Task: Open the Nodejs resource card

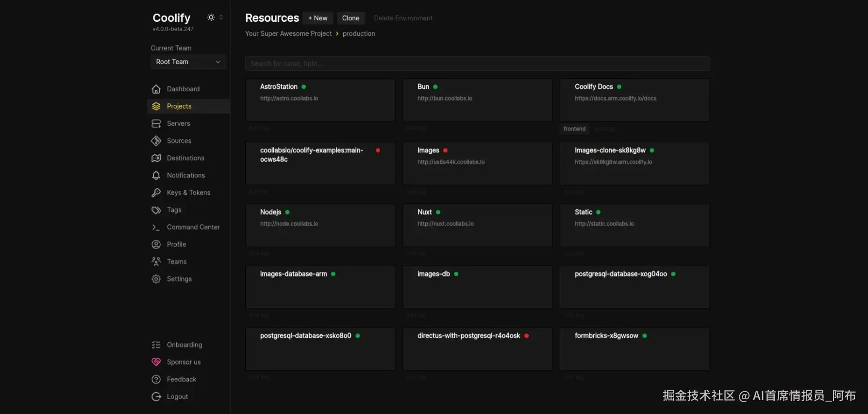Action: pyautogui.click(x=320, y=225)
